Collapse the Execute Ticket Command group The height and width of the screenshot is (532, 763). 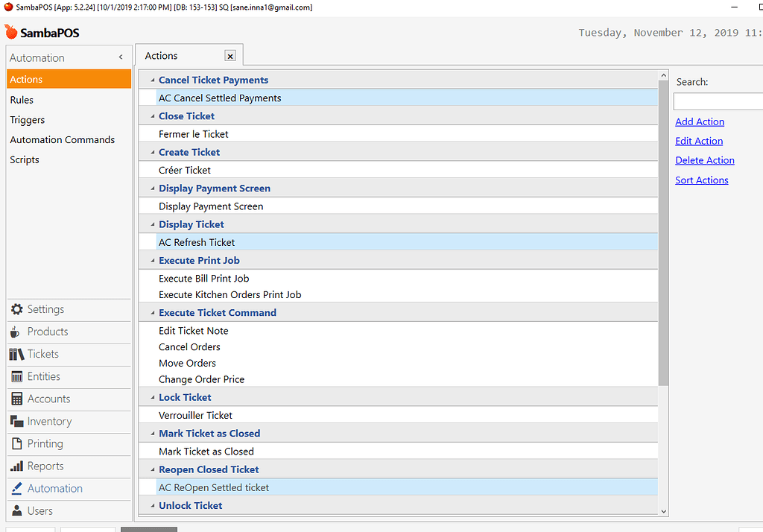152,313
